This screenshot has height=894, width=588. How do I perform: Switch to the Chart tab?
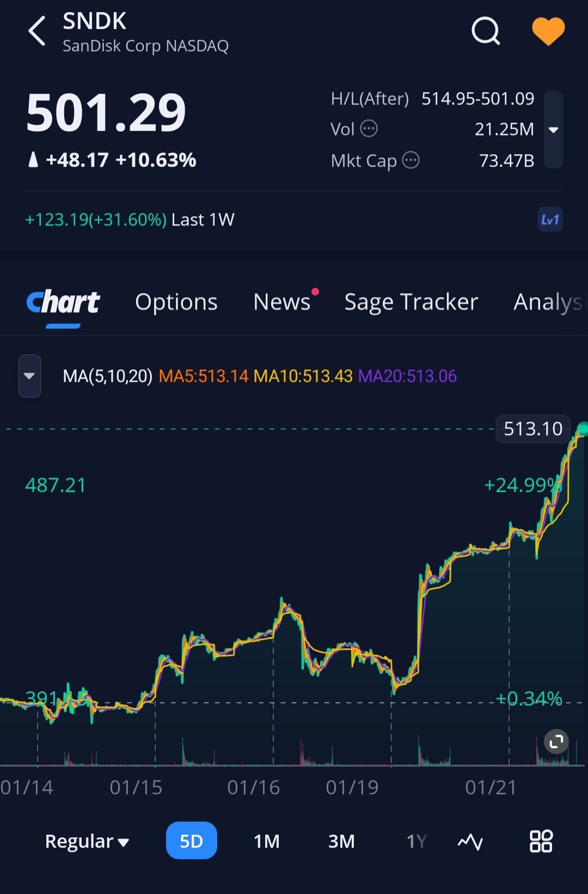63,302
